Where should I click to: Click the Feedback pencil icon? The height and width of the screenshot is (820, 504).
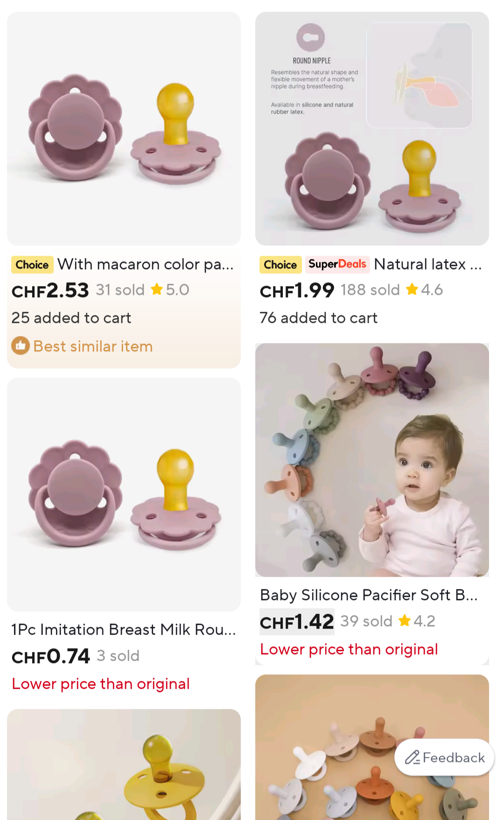click(x=412, y=757)
